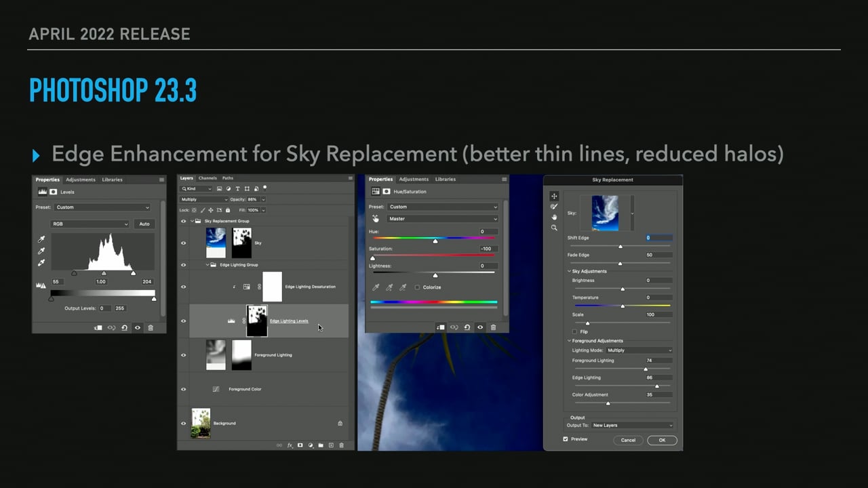
Task: Click Cancel in Sky Replacement dialog
Action: [x=628, y=440]
